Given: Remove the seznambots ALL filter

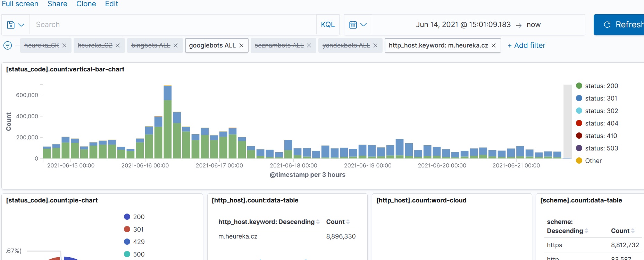Looking at the screenshot, I should pyautogui.click(x=309, y=45).
